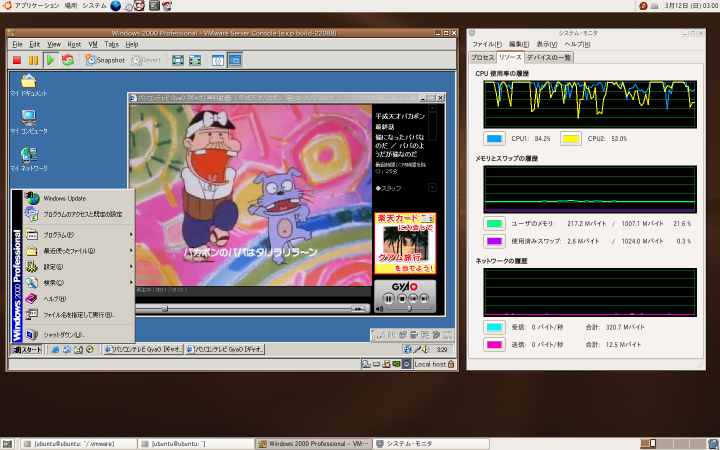Switch to VMware console view icon
This screenshot has height=450, width=720.
(x=235, y=60)
